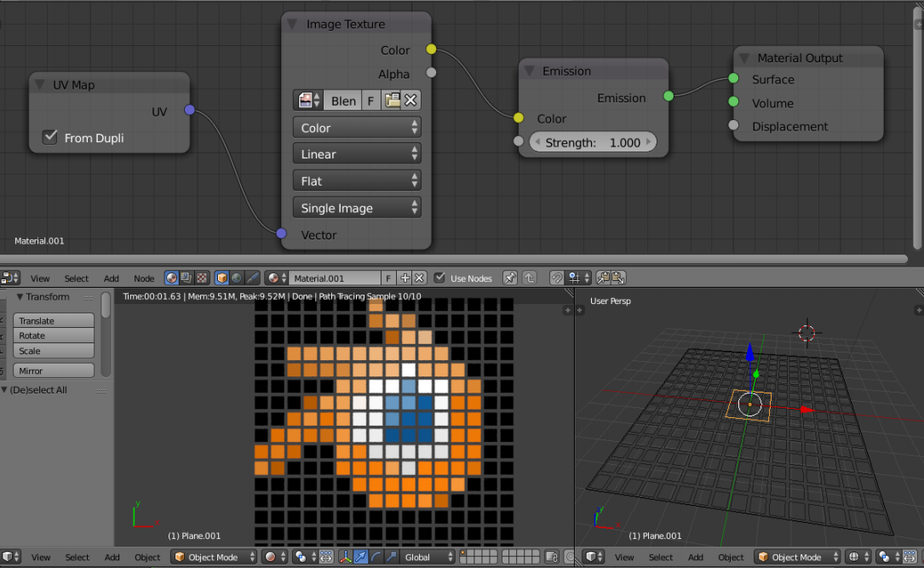
Task: Open left viewport editor type cube icon
Action: click(x=10, y=557)
